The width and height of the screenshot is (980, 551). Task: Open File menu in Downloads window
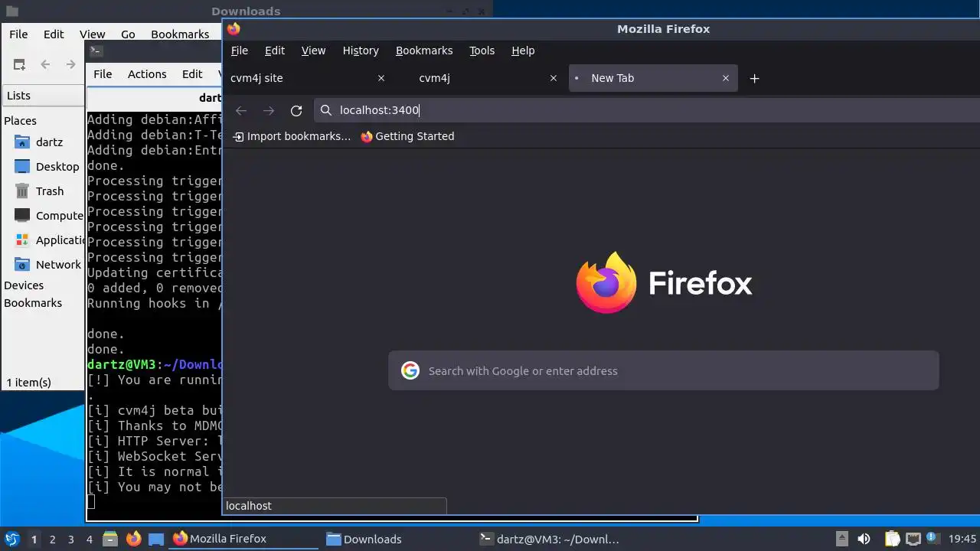(x=18, y=34)
